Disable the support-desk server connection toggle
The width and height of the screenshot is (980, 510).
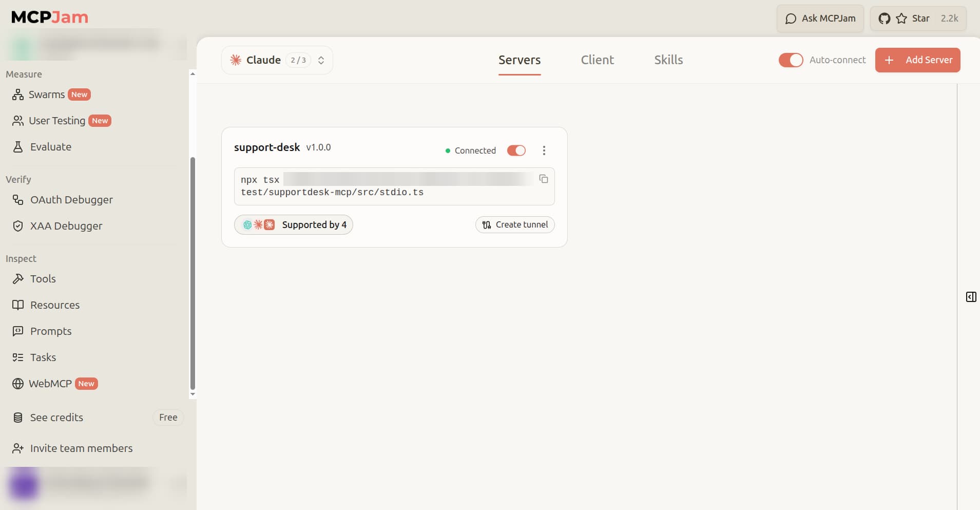click(516, 150)
